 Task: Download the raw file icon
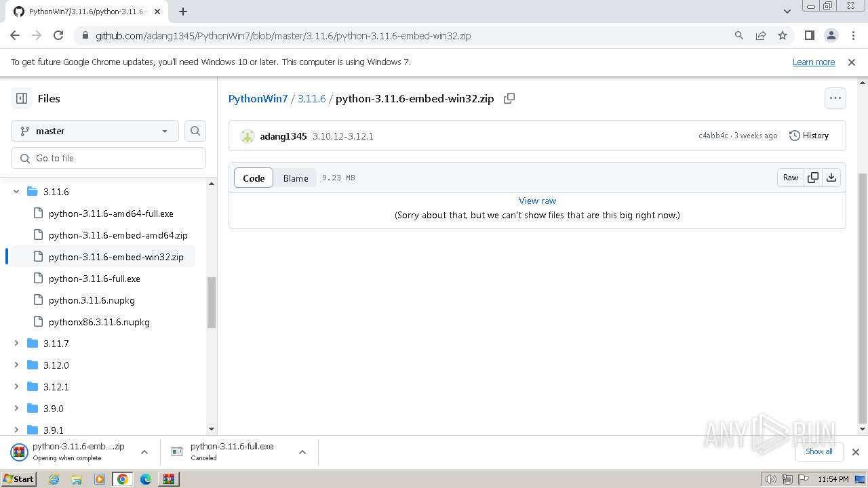point(831,178)
